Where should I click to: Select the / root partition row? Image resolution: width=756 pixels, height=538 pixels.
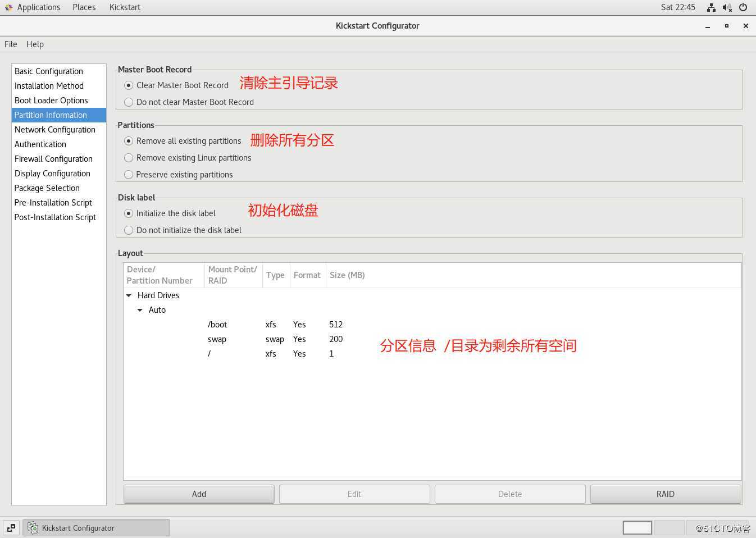432,354
